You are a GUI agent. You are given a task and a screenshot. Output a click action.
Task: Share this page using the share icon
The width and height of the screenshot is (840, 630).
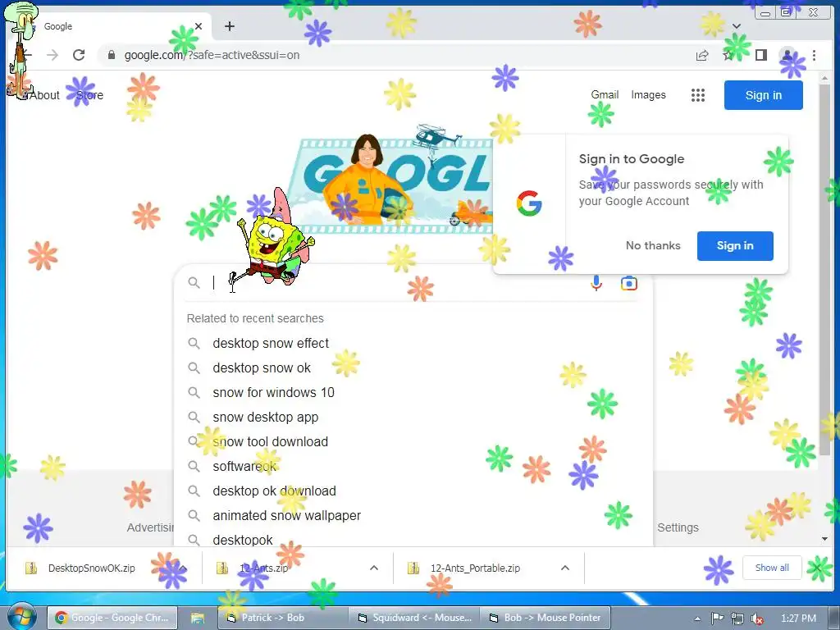[x=702, y=55]
